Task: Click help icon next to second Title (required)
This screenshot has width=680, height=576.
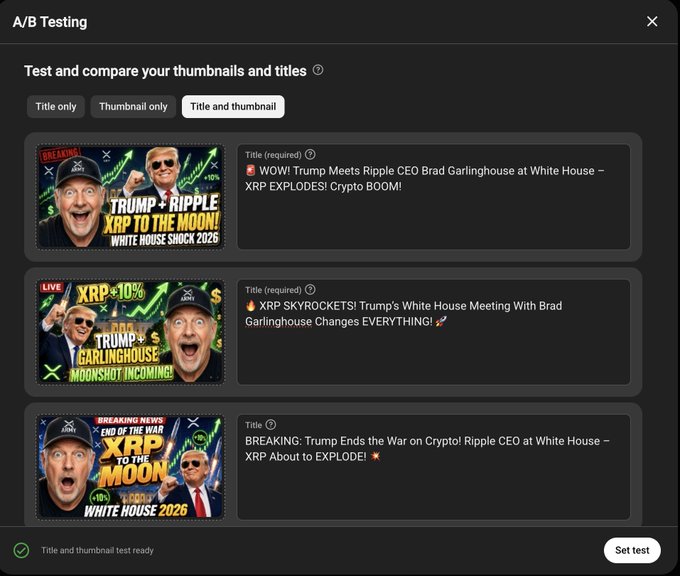Action: click(310, 290)
